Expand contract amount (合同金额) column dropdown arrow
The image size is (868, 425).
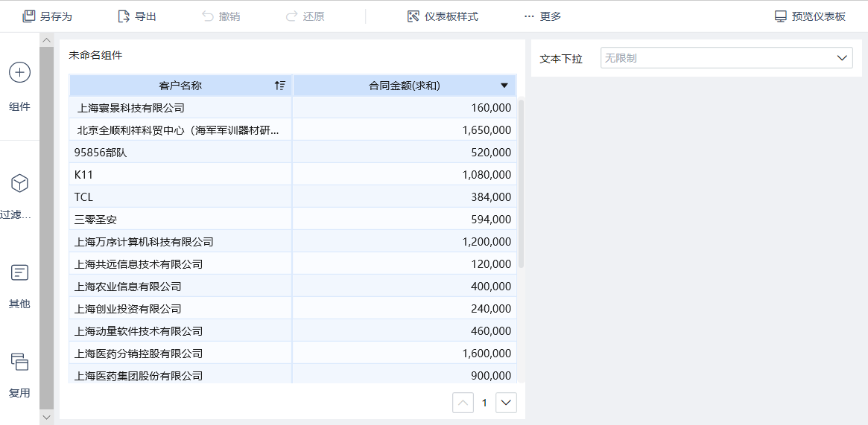[x=504, y=86]
